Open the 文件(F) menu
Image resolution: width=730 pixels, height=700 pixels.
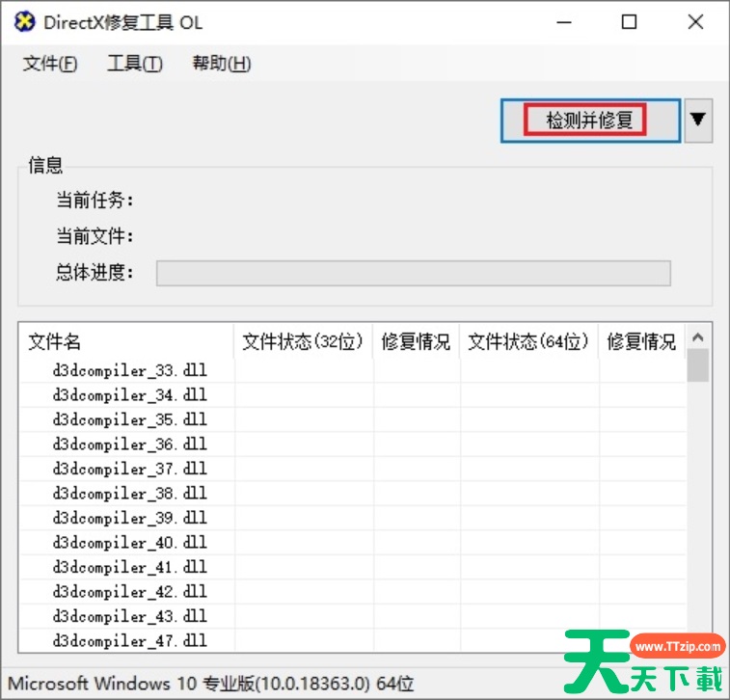pos(50,64)
